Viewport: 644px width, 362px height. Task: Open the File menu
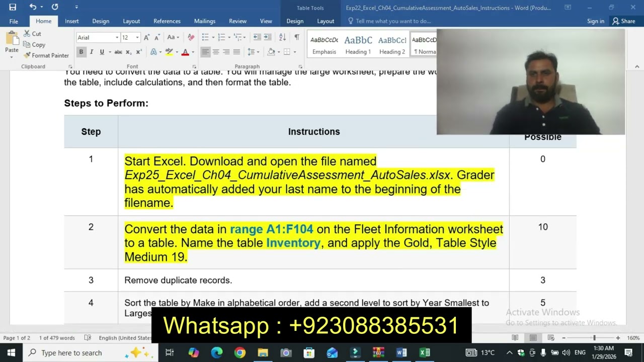(x=14, y=21)
